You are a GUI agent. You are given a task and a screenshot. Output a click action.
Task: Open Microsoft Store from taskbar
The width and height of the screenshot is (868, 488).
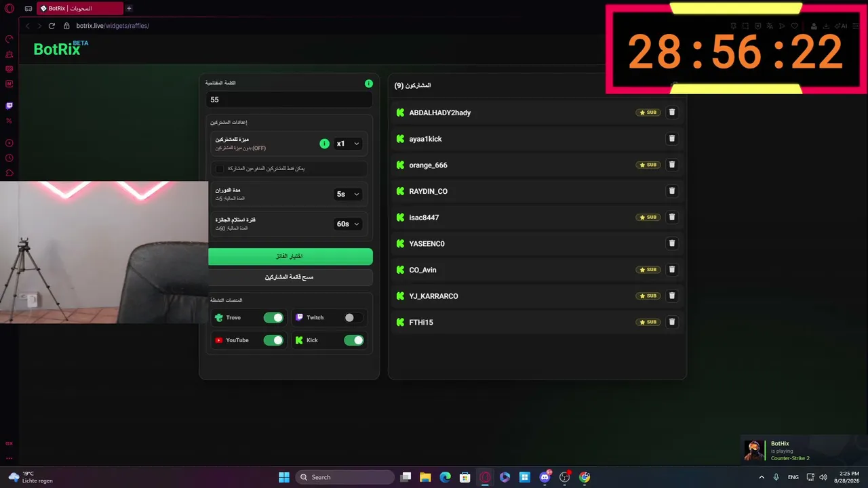(x=465, y=477)
